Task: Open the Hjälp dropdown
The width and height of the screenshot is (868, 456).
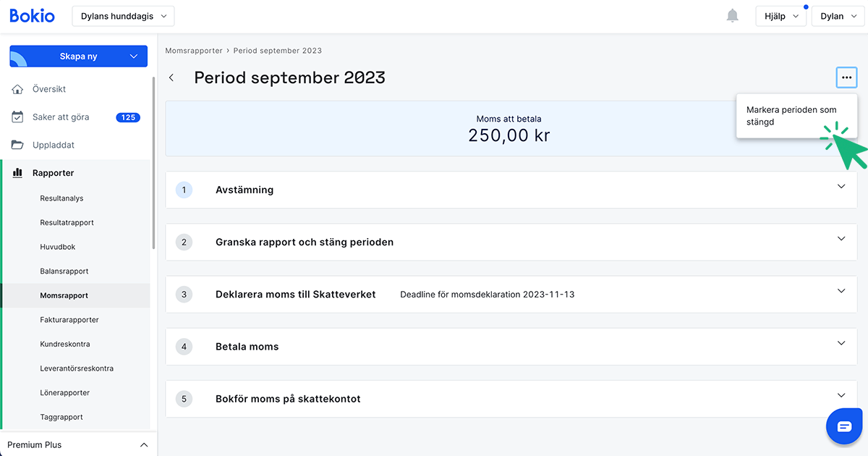Action: [x=780, y=15]
